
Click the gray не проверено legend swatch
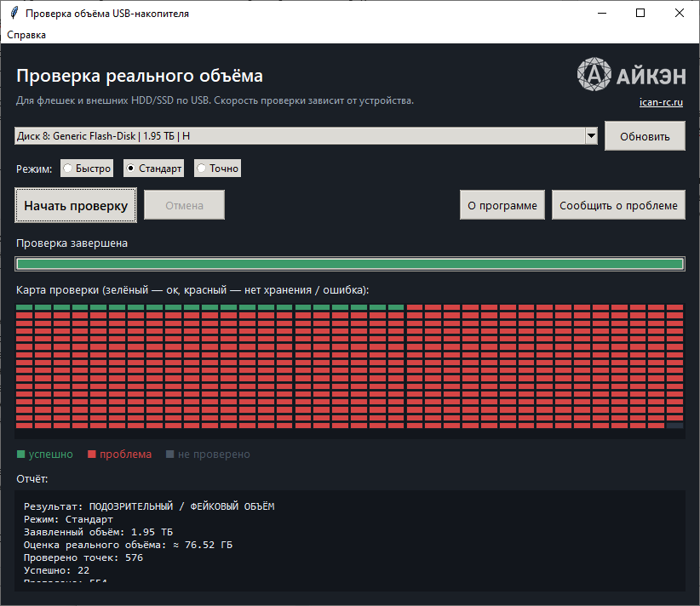169,454
